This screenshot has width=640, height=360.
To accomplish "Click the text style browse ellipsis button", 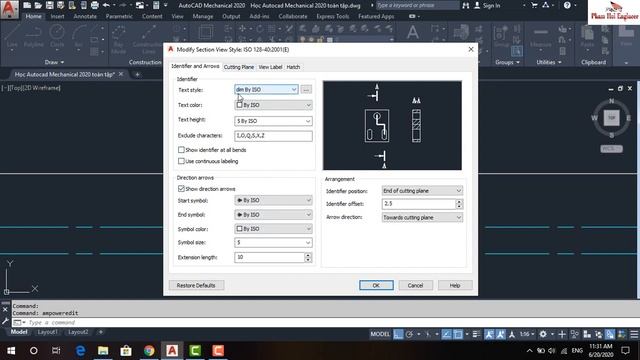I will click(306, 89).
